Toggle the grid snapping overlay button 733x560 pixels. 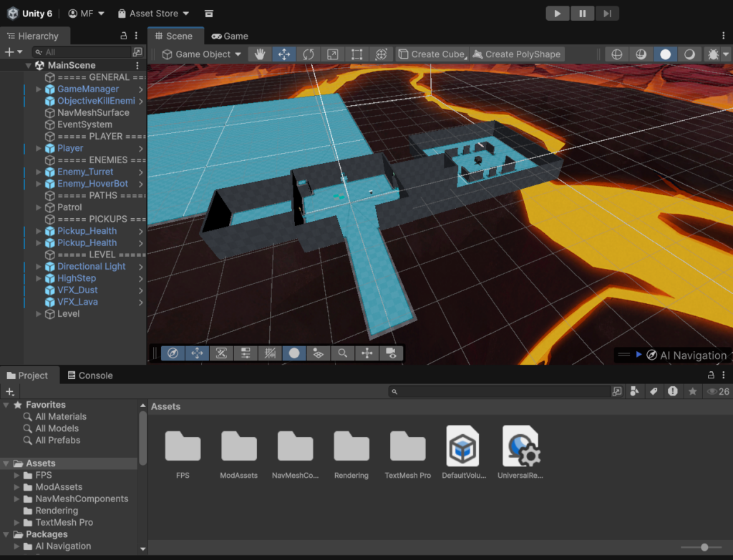click(270, 353)
